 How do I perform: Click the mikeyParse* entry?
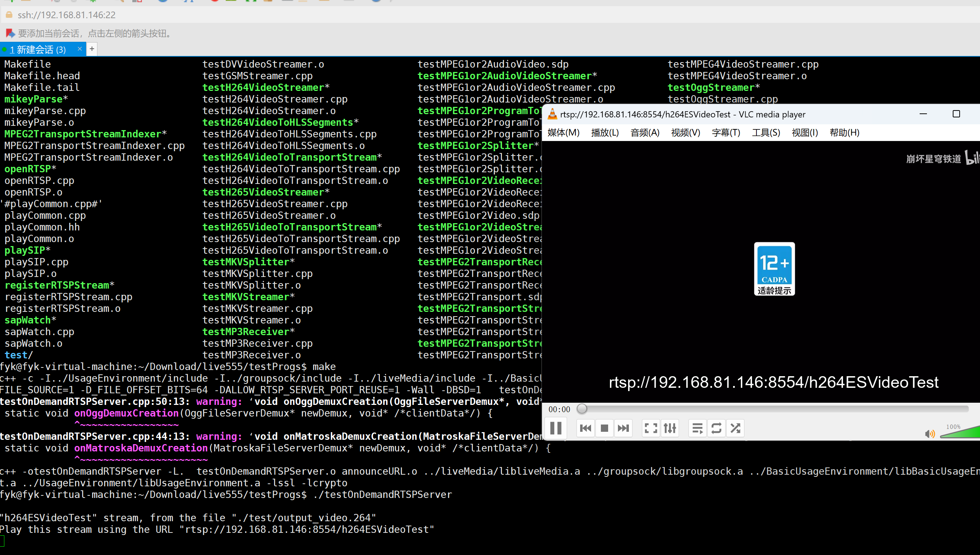click(x=36, y=99)
